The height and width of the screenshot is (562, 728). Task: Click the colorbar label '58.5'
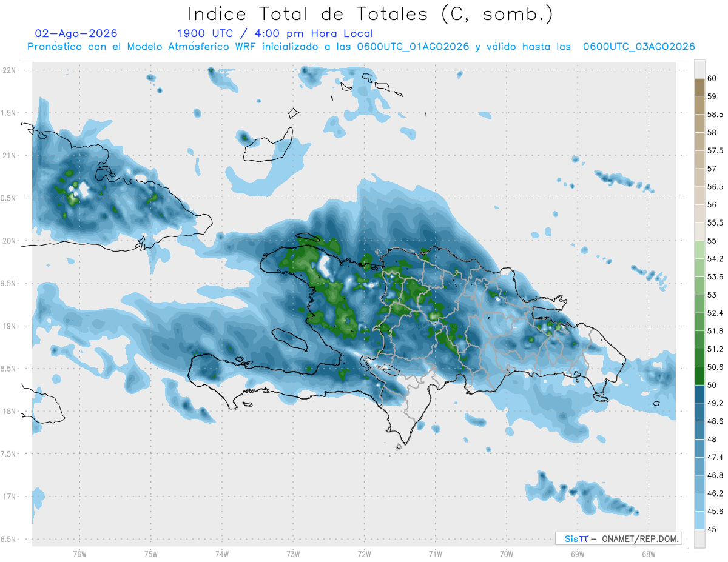click(716, 114)
